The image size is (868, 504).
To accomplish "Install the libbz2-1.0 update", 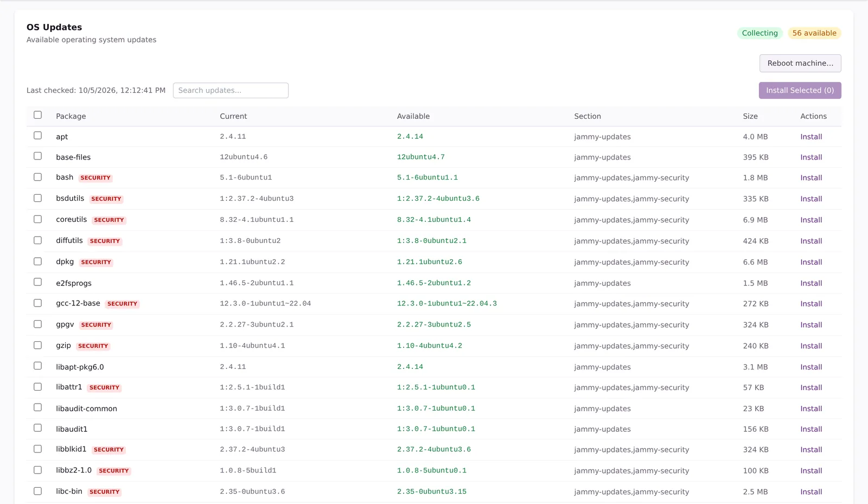I will (811, 471).
